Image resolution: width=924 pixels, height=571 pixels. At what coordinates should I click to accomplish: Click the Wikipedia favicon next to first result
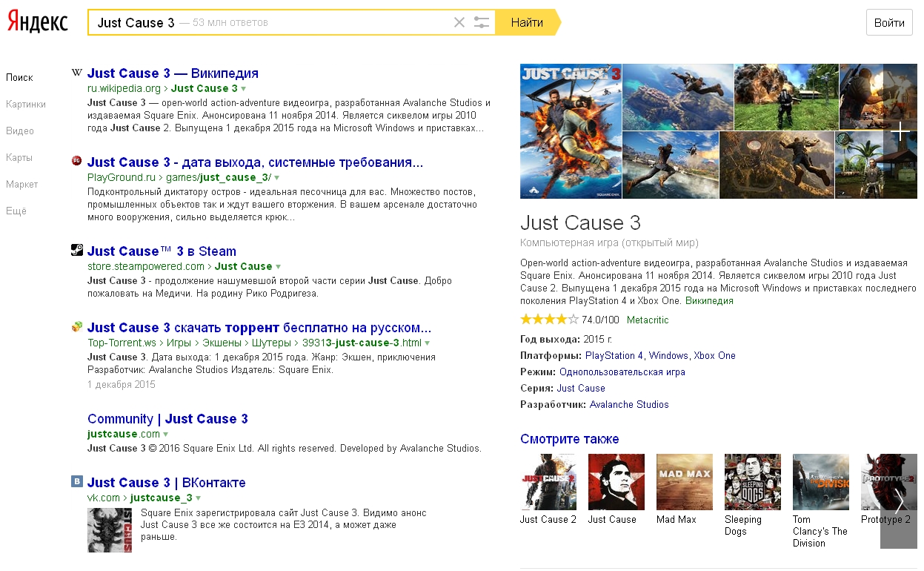[76, 73]
